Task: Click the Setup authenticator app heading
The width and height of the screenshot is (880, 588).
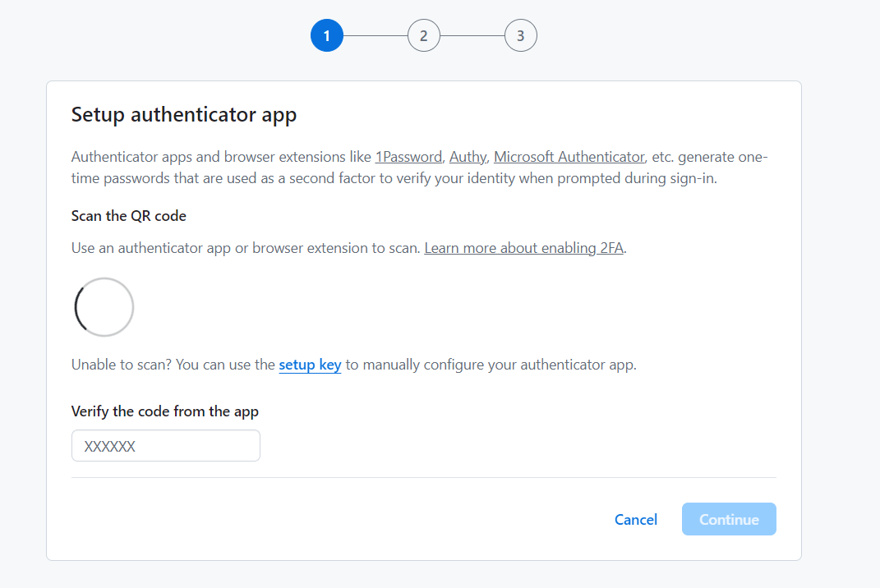Action: [x=184, y=114]
